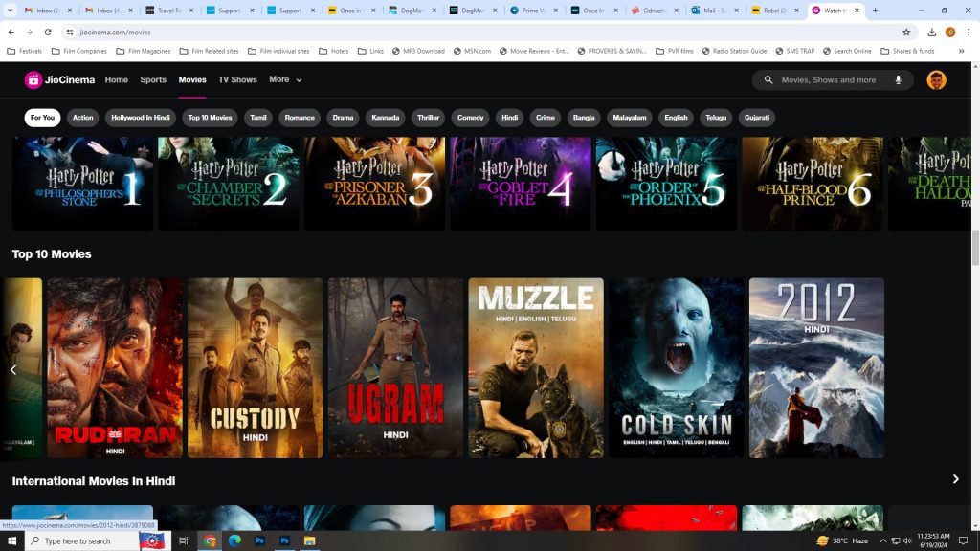Open Harry Potter Goblet of Fire poster

[x=521, y=184]
